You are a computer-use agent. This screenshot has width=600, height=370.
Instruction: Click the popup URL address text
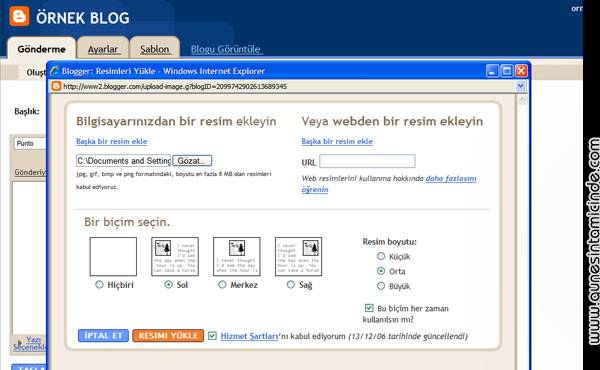click(175, 86)
